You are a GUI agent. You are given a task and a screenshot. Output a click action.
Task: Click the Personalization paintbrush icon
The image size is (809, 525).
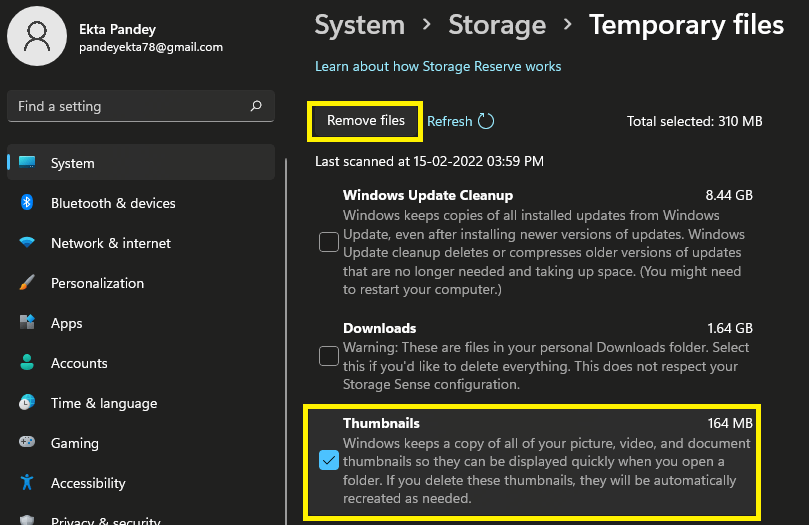[28, 283]
